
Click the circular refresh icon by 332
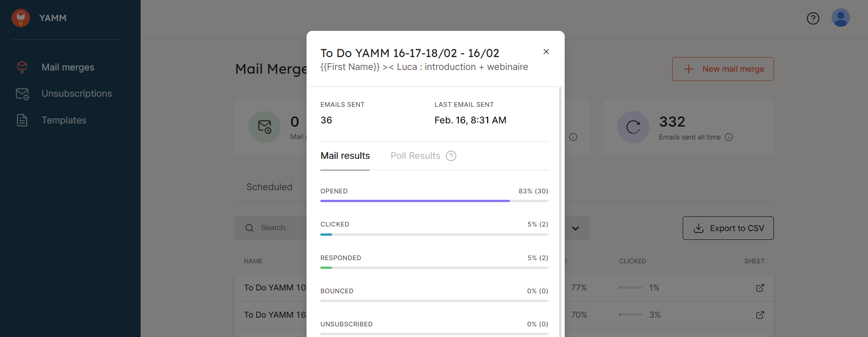(633, 127)
